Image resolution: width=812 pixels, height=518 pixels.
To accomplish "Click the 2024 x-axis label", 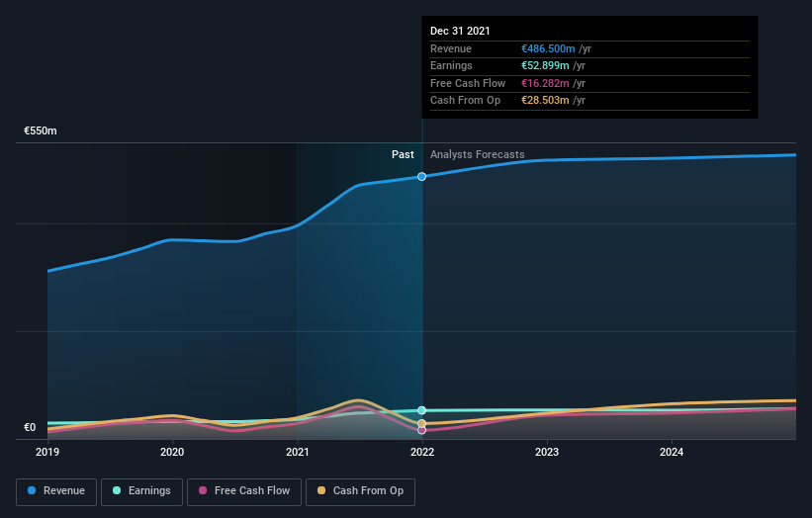I will (x=672, y=453).
